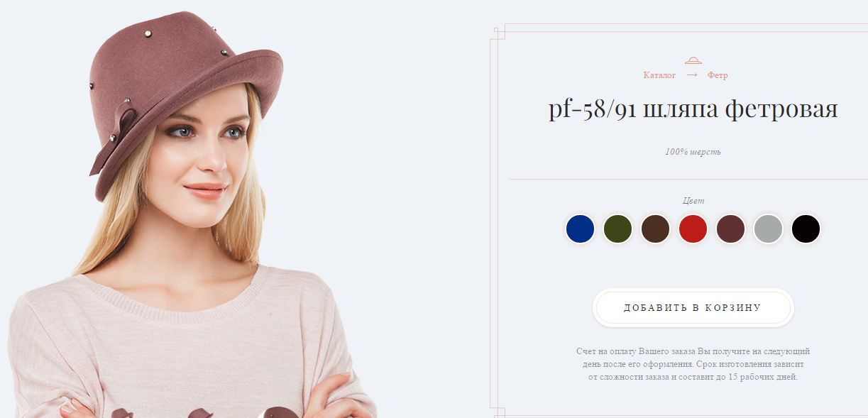
Task: Click the leftmost small hat at photo bottom
Action: pos(121,412)
